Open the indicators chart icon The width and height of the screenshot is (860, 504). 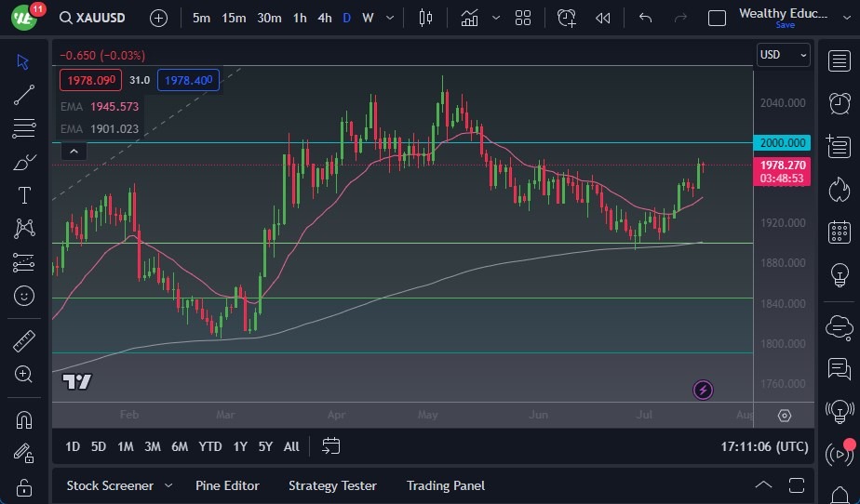(x=469, y=18)
